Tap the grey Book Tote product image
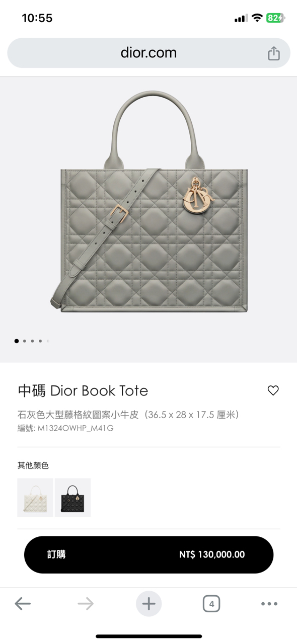This screenshot has width=297, height=644. [148, 201]
